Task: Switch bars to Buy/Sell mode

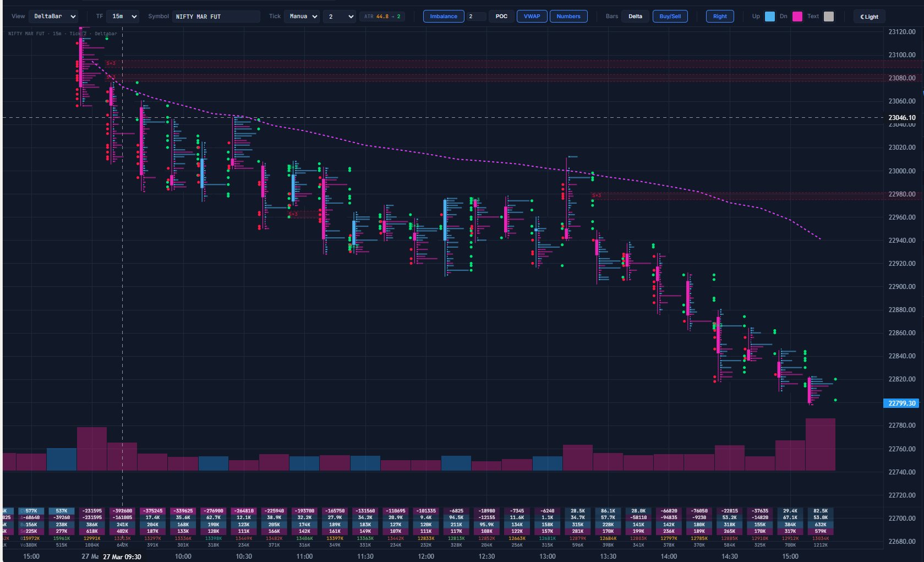Action: pos(670,17)
